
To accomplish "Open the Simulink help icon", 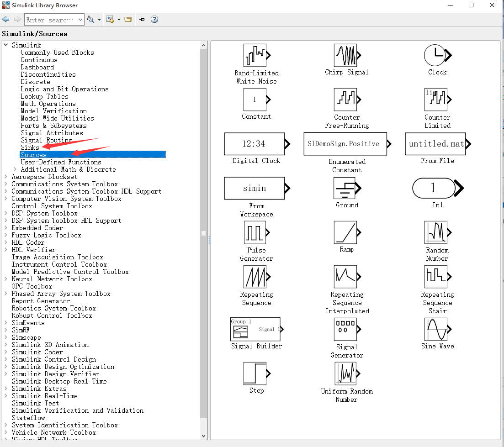I will [x=154, y=19].
